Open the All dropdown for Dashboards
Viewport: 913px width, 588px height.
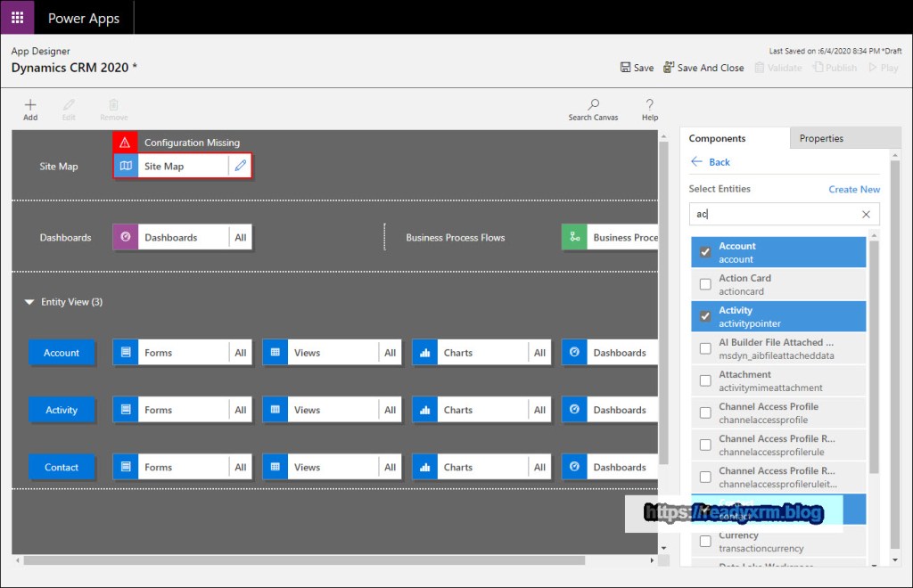pos(241,238)
